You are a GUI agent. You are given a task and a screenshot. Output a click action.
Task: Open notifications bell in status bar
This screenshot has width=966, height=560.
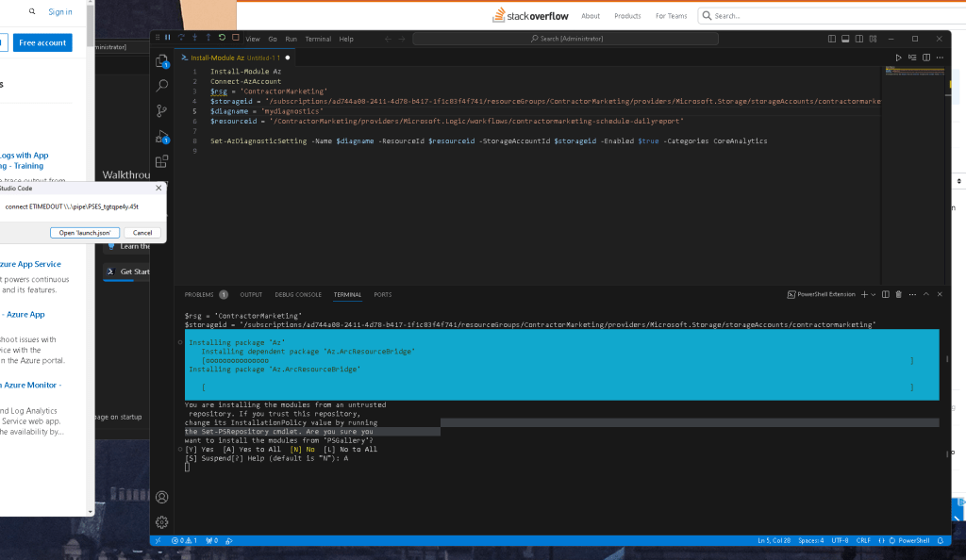(941, 540)
